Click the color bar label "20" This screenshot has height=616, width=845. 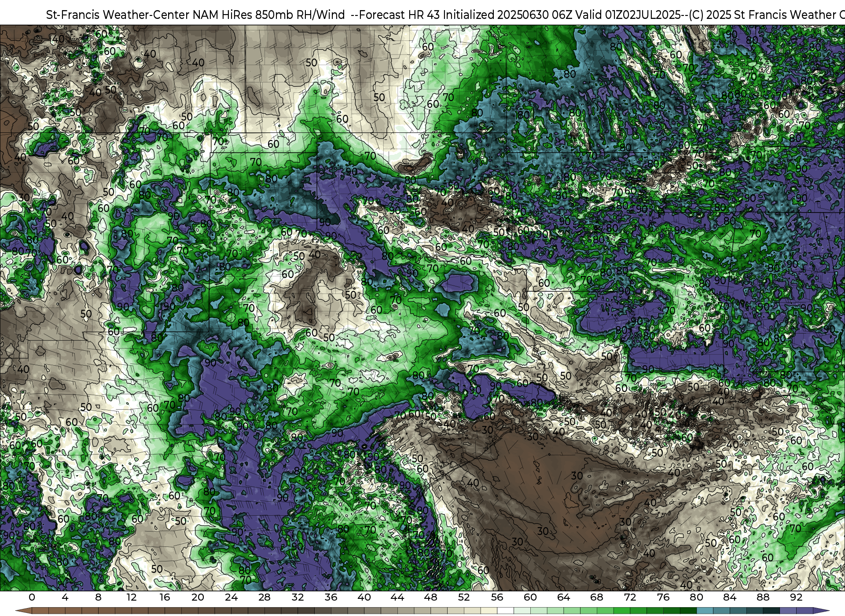click(198, 597)
